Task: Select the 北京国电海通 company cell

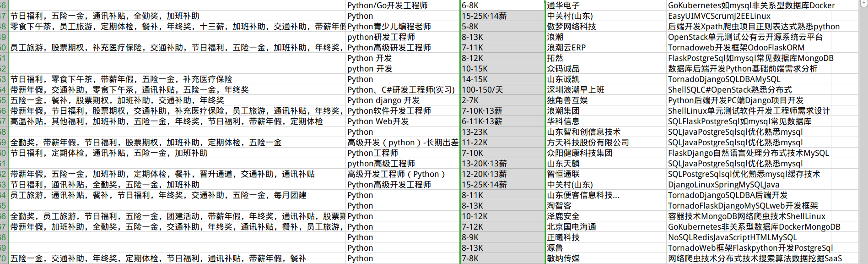Action: click(606, 227)
